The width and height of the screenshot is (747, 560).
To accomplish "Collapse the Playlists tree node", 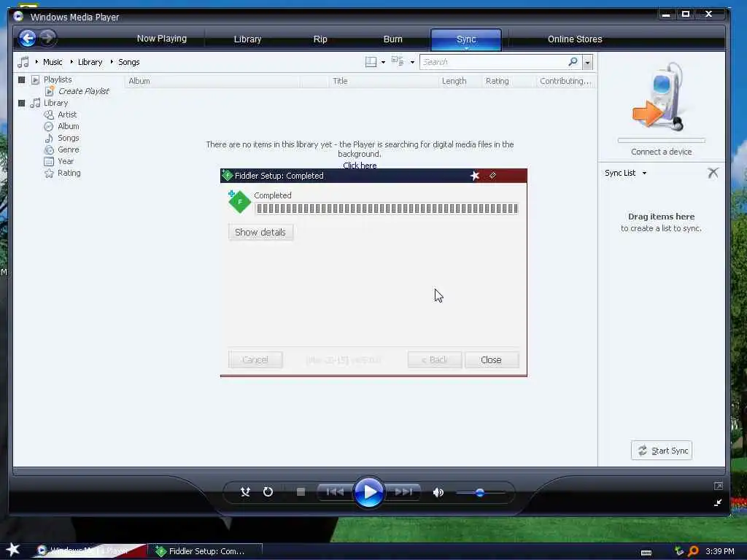I will 21,79.
